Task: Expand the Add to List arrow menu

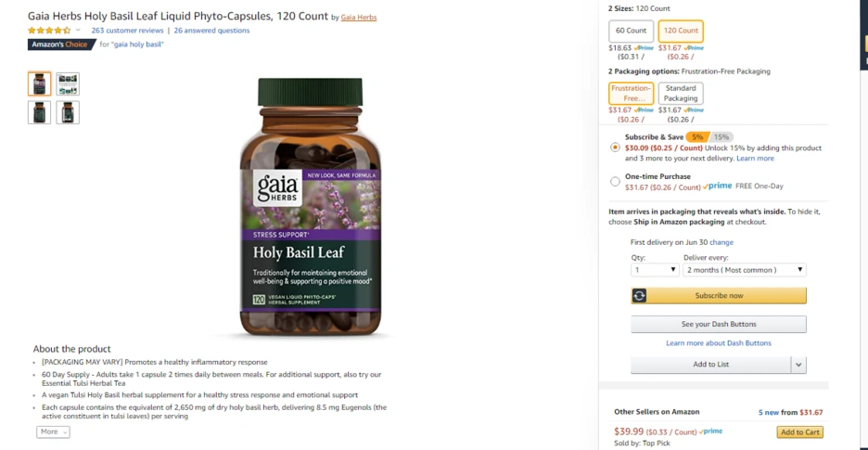Action: 798,365
